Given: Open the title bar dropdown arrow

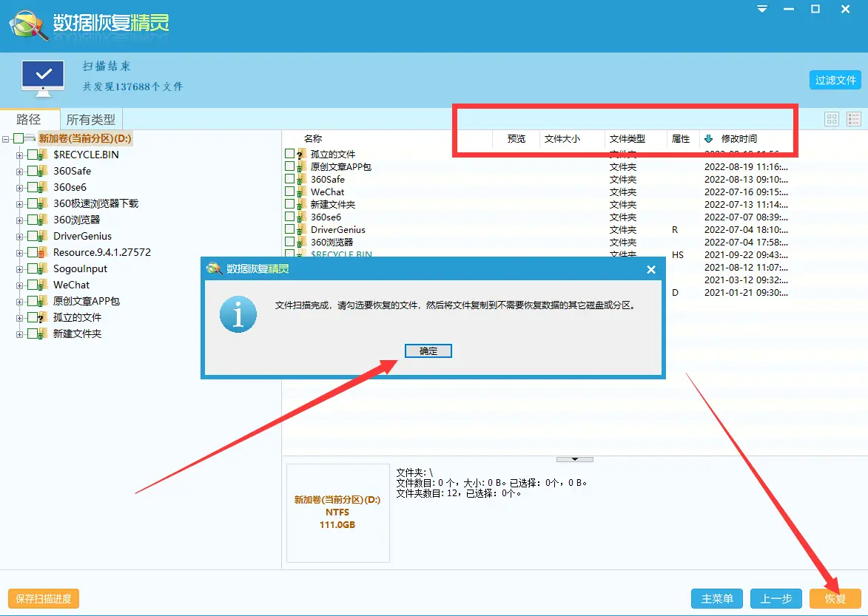Looking at the screenshot, I should click(x=761, y=9).
